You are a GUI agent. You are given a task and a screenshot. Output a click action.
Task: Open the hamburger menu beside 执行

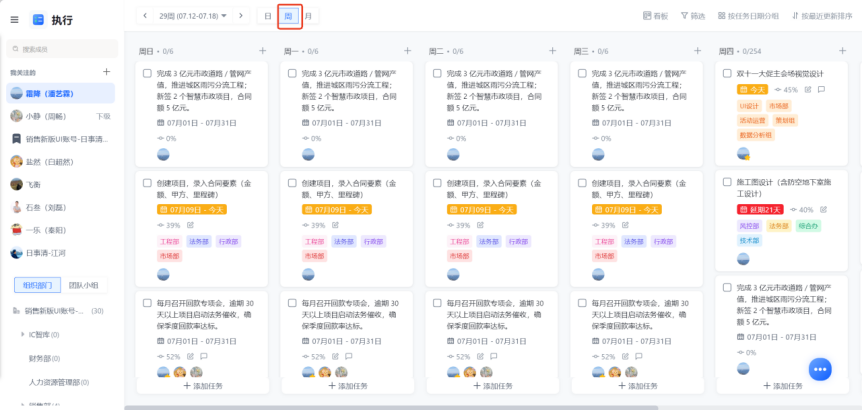click(14, 20)
